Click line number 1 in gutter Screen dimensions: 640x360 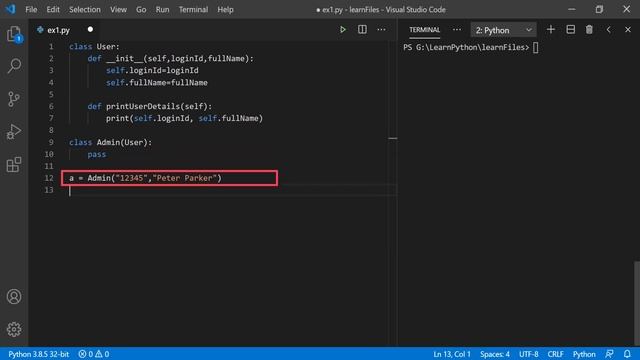pyautogui.click(x=51, y=47)
